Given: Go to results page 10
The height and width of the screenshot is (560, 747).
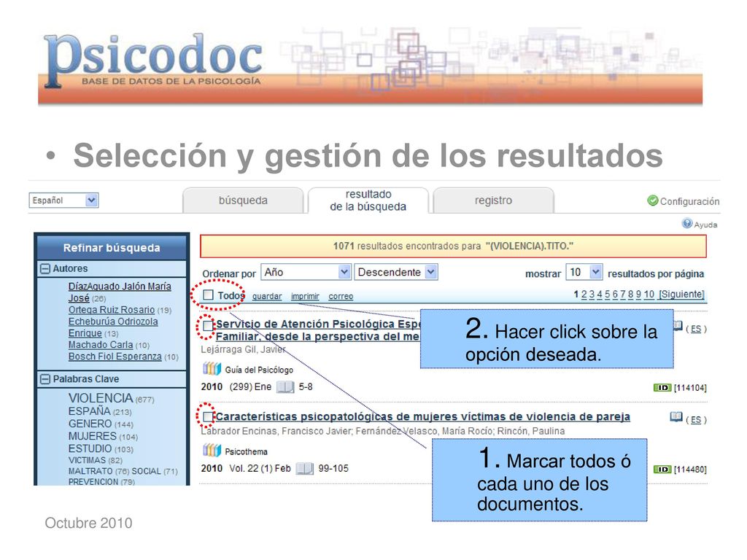Looking at the screenshot, I should 649,295.
